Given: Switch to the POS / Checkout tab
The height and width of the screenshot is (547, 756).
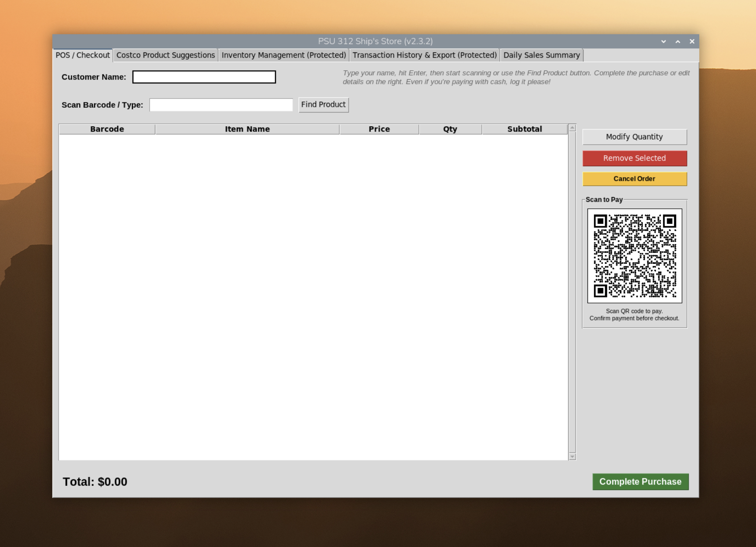Looking at the screenshot, I should [83, 55].
